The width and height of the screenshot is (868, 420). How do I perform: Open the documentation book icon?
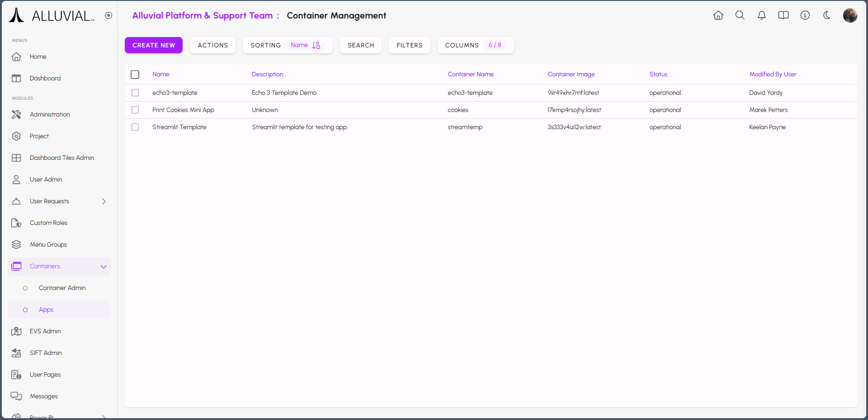(783, 15)
